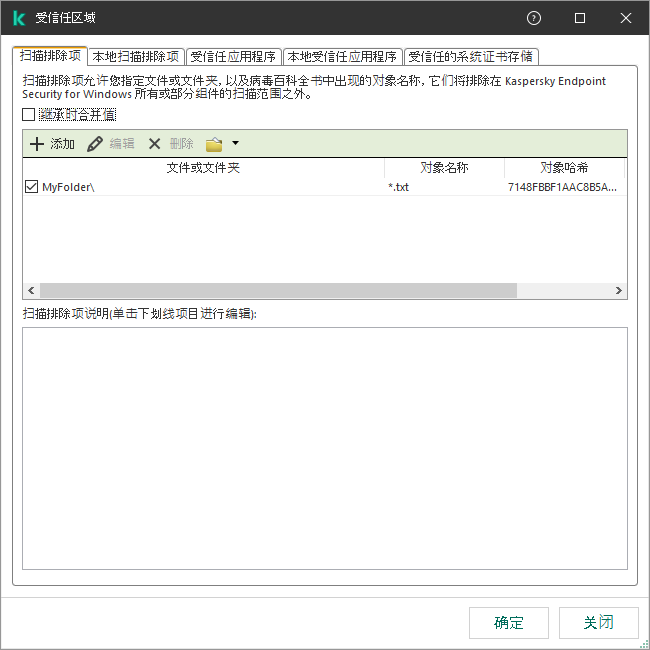Image resolution: width=650 pixels, height=650 pixels.
Task: Click the 添加 plus icon
Action: pos(37,144)
